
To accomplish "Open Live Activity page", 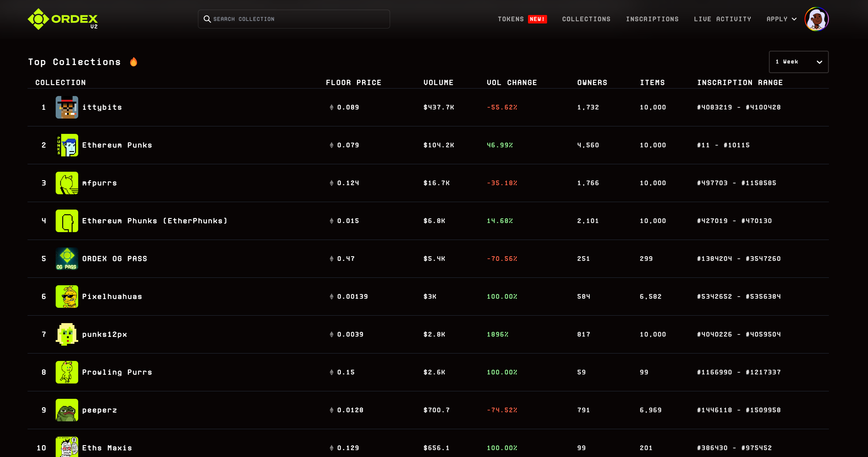I will (x=723, y=19).
